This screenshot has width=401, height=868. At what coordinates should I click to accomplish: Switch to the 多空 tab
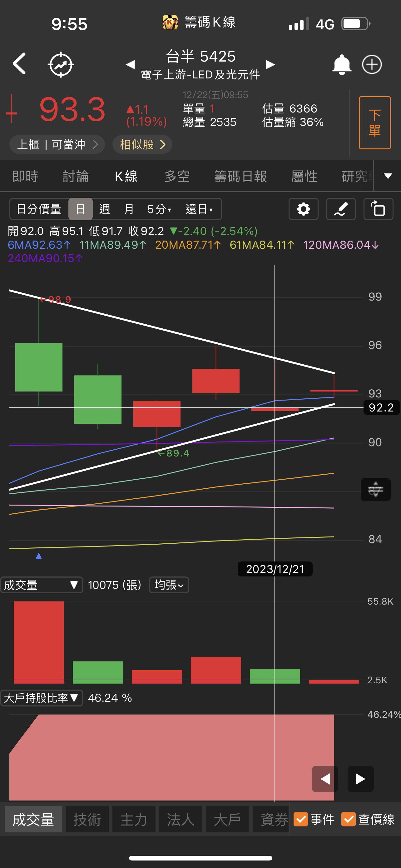[x=177, y=176]
